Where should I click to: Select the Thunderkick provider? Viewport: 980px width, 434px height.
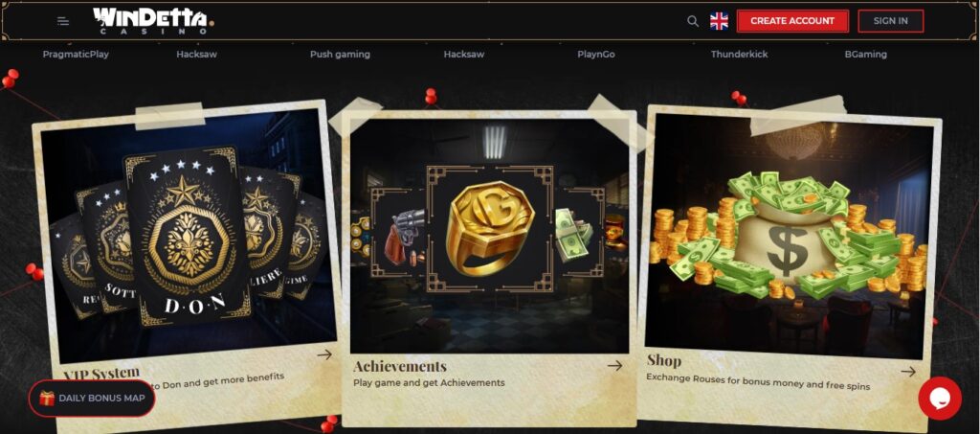[740, 55]
